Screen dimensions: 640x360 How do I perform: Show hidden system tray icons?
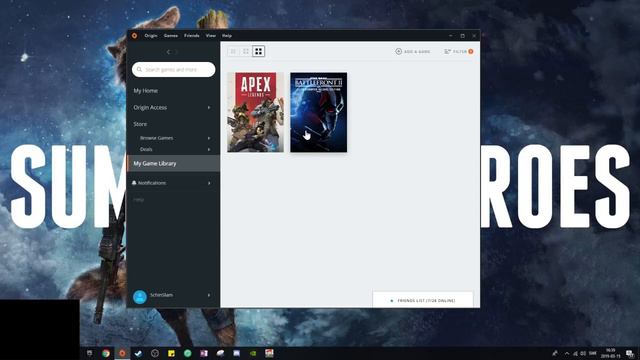(x=567, y=353)
